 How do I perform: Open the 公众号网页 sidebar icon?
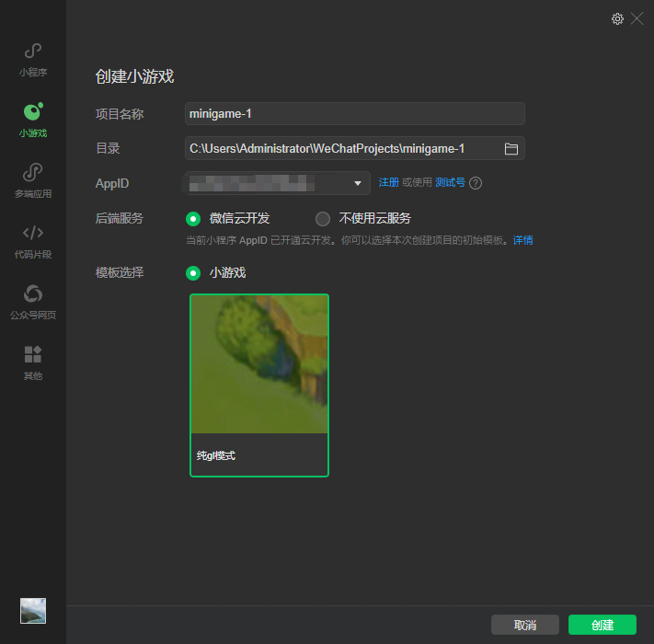[33, 294]
